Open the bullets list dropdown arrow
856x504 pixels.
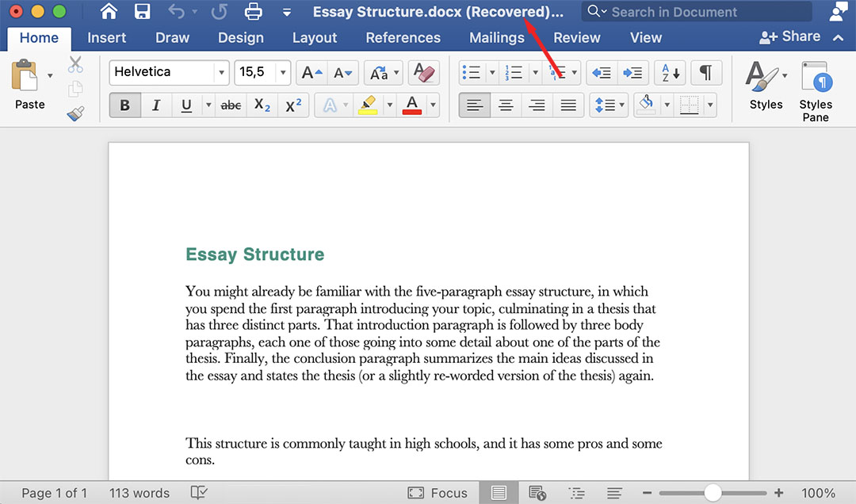[x=492, y=73]
